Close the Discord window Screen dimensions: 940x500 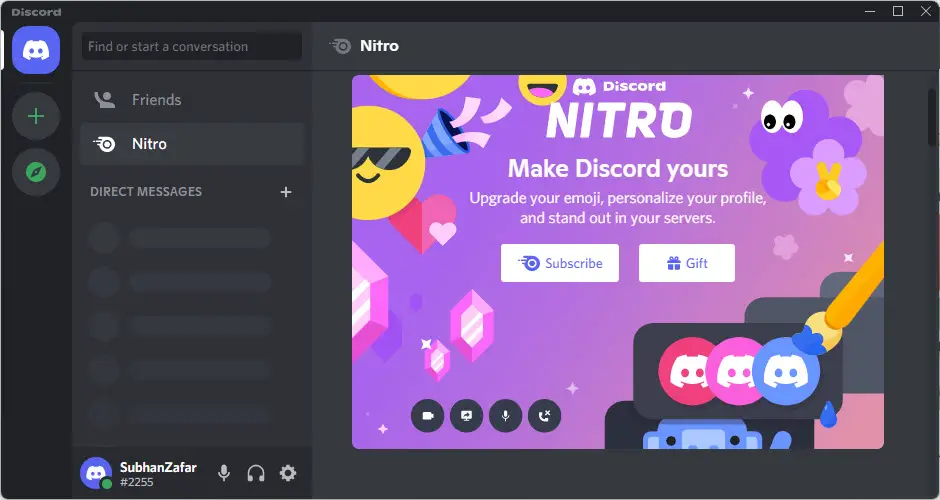click(926, 11)
